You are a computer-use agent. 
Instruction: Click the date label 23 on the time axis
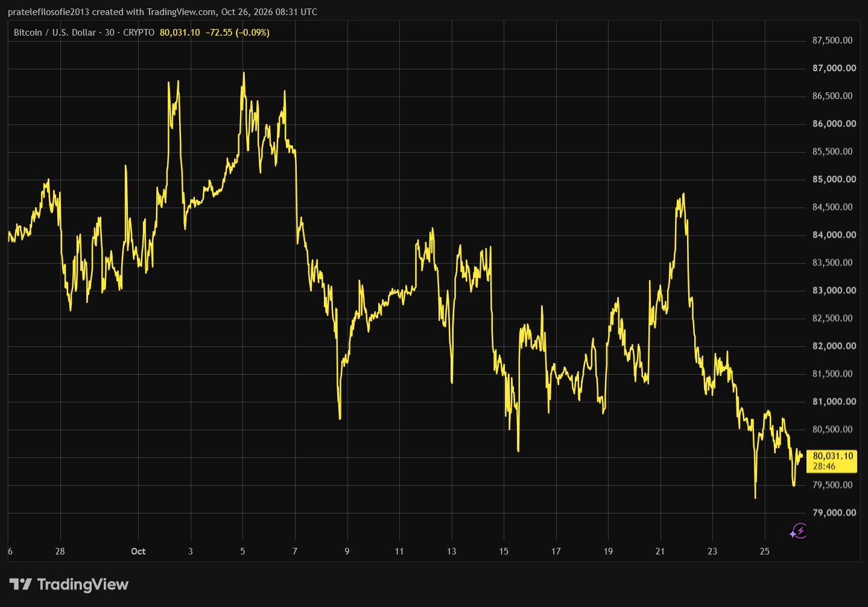712,551
